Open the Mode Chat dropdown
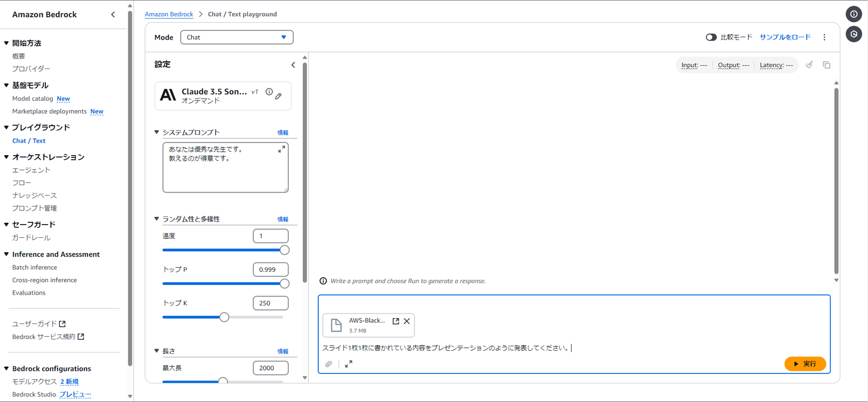Viewport: 868px width, 402px height. pos(237,37)
